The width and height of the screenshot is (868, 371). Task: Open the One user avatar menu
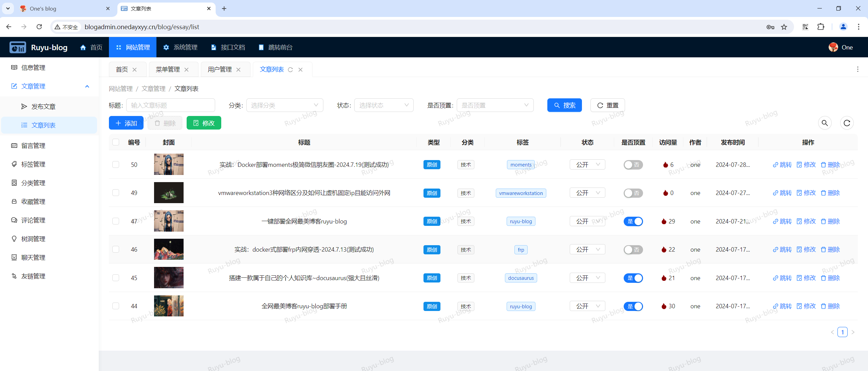pos(841,47)
